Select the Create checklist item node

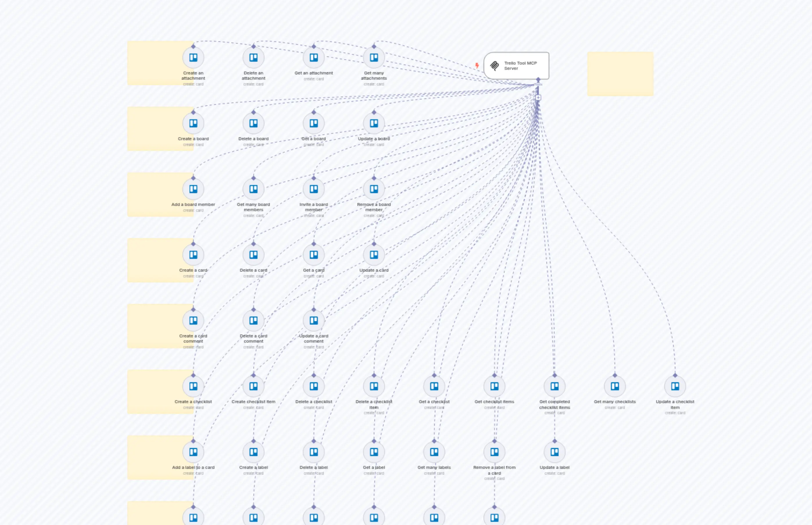pos(253,386)
